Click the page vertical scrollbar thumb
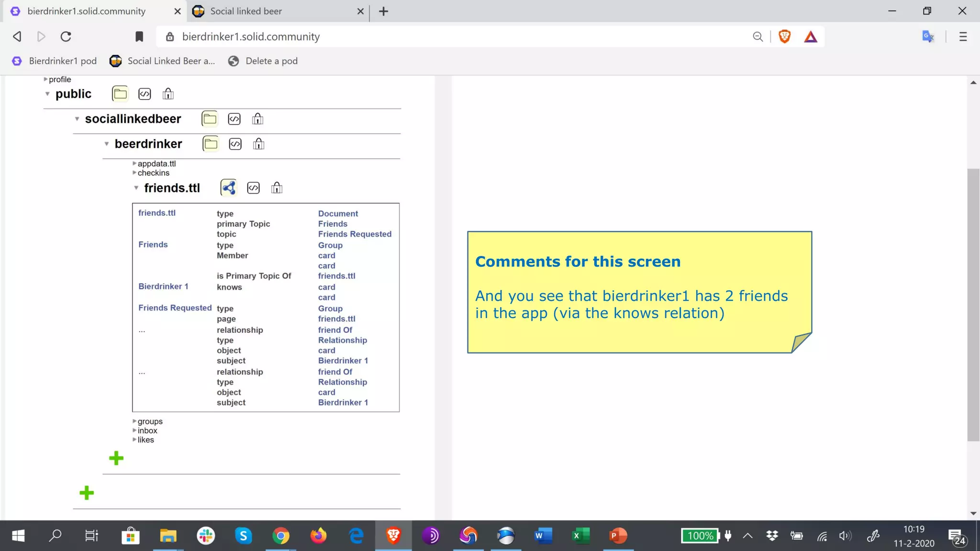The width and height of the screenshot is (980, 551). point(973,305)
